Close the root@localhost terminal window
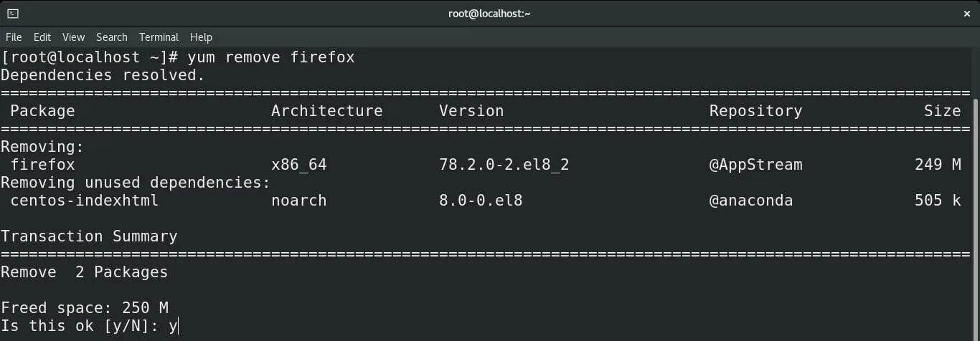The height and width of the screenshot is (341, 980). pyautogui.click(x=966, y=14)
